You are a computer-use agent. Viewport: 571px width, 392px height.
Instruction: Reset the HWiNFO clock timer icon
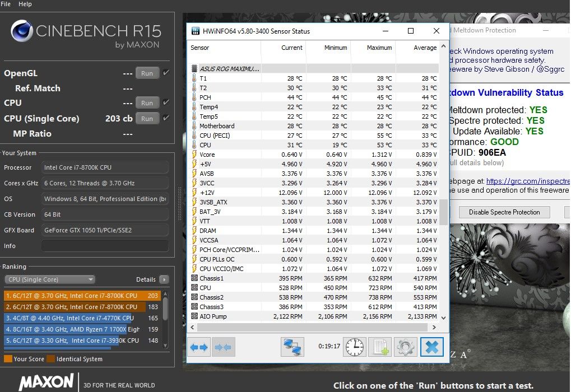[355, 347]
